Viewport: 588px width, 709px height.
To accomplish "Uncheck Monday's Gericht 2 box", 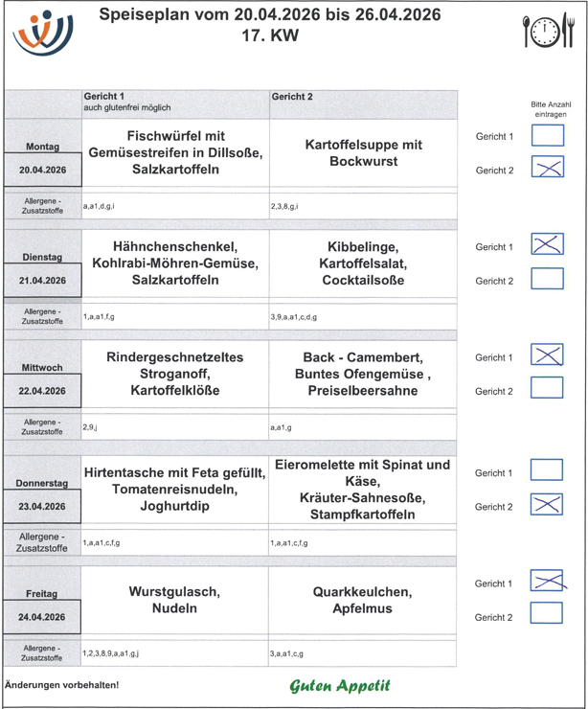I will tap(547, 170).
